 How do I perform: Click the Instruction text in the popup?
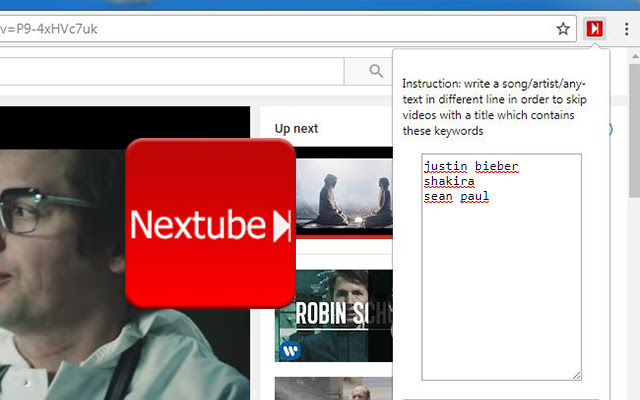[x=494, y=107]
